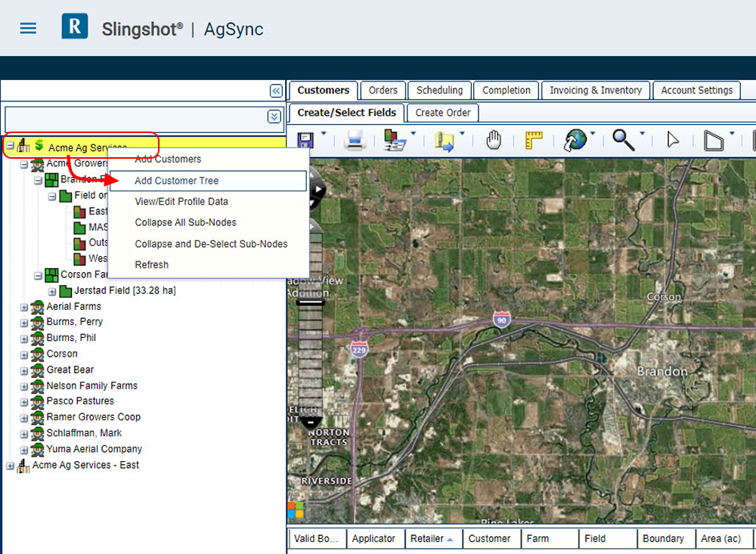This screenshot has height=554, width=756.
Task: Sort by the Retailer column header
Action: tap(433, 539)
